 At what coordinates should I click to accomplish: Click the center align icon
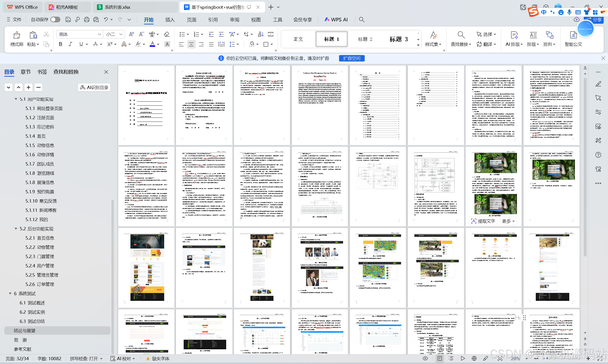point(191,44)
